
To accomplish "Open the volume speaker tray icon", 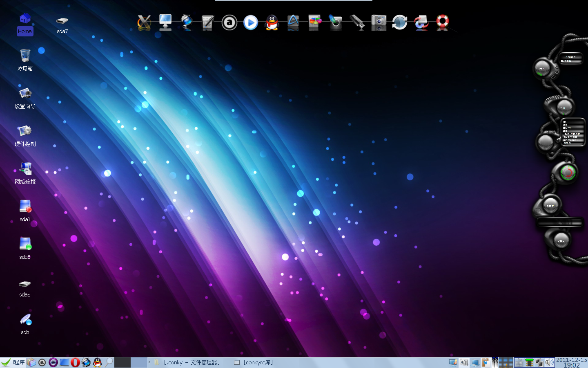I will click(550, 362).
